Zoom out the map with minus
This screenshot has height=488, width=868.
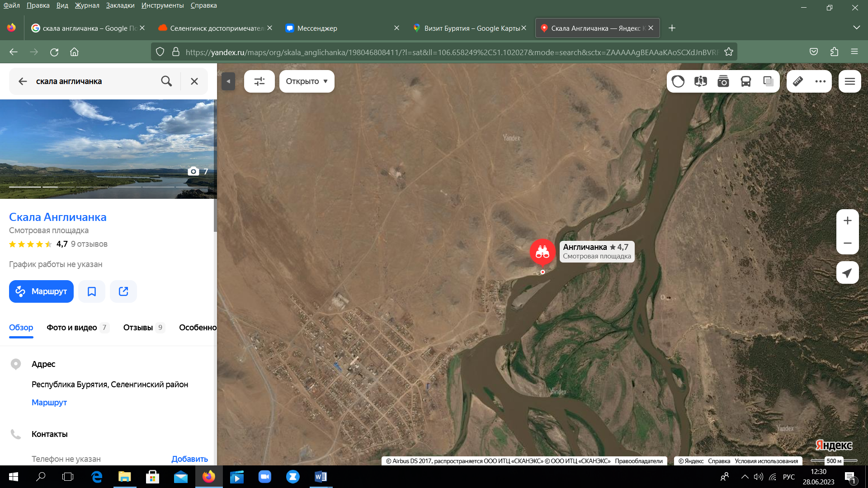(848, 243)
